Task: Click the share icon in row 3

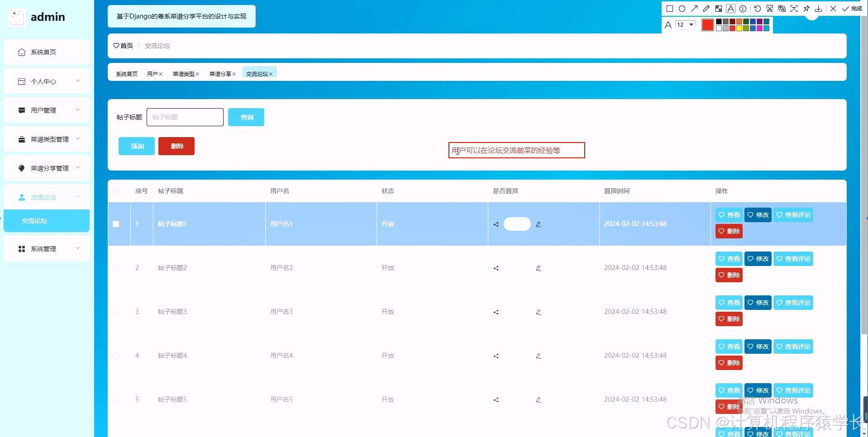Action: click(496, 312)
